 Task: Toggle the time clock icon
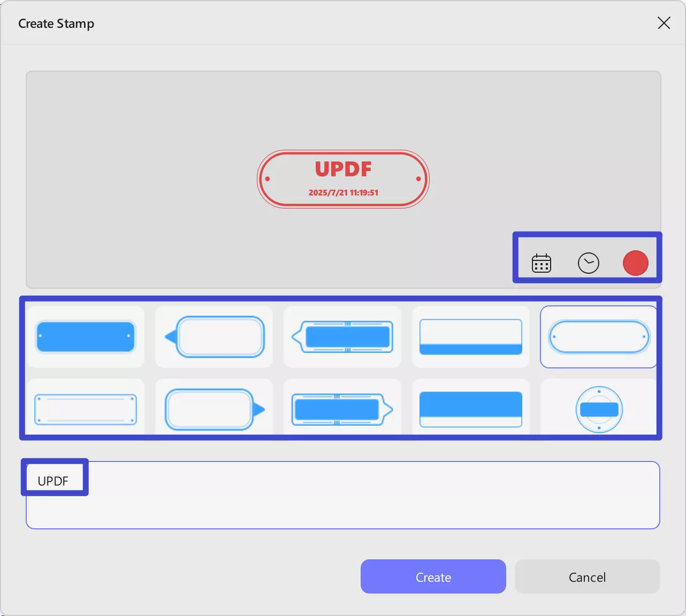tap(588, 263)
